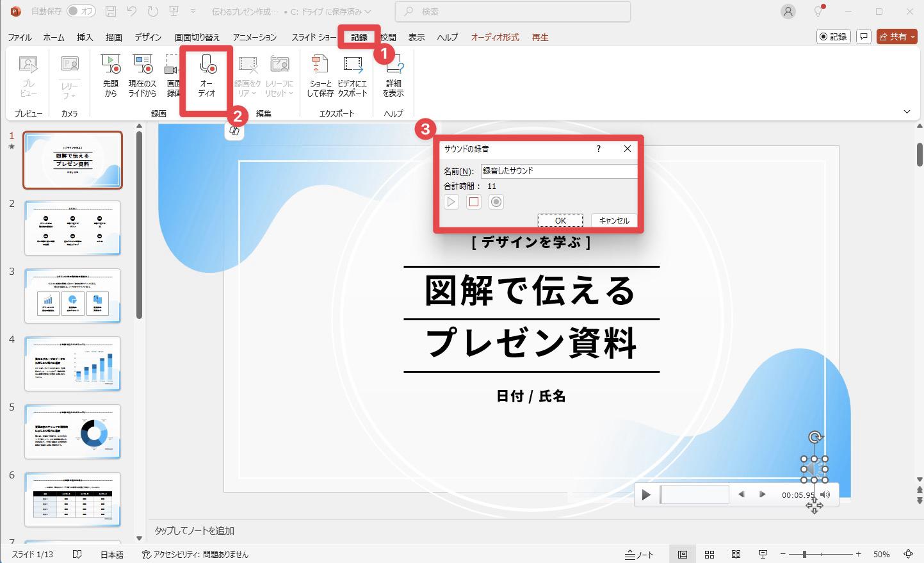Switch to Reading view icon
Viewport: 924px width, 563px height.
736,555
